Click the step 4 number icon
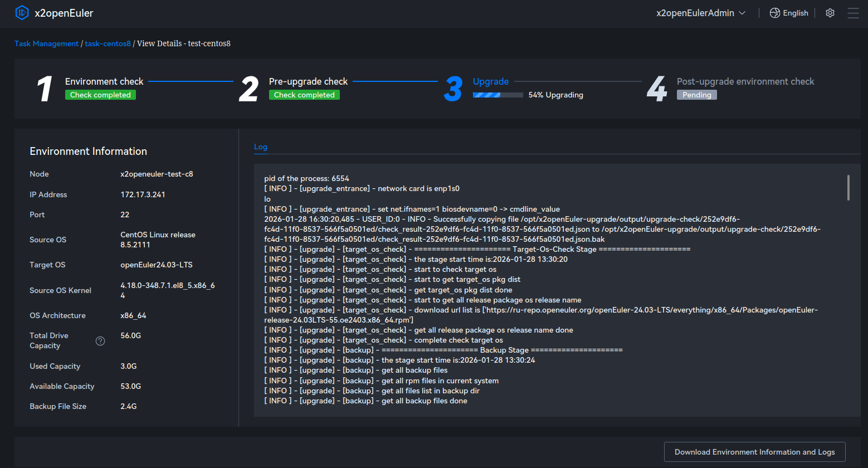868x468 pixels. pyautogui.click(x=657, y=89)
